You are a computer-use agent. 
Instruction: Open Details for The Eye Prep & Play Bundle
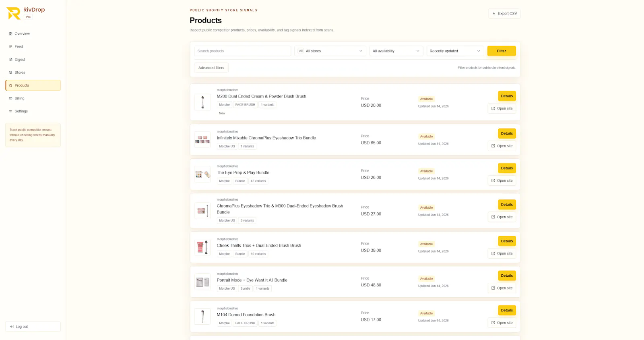(507, 168)
